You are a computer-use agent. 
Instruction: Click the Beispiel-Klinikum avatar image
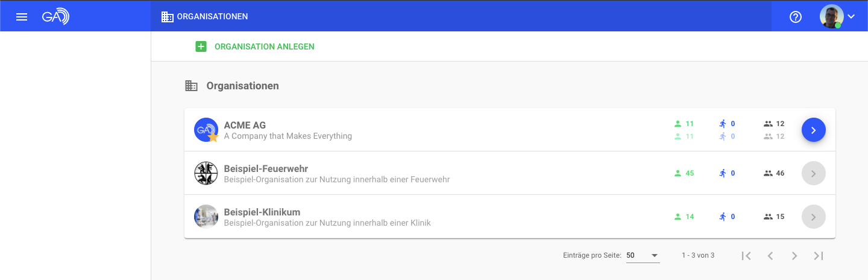pos(206,217)
